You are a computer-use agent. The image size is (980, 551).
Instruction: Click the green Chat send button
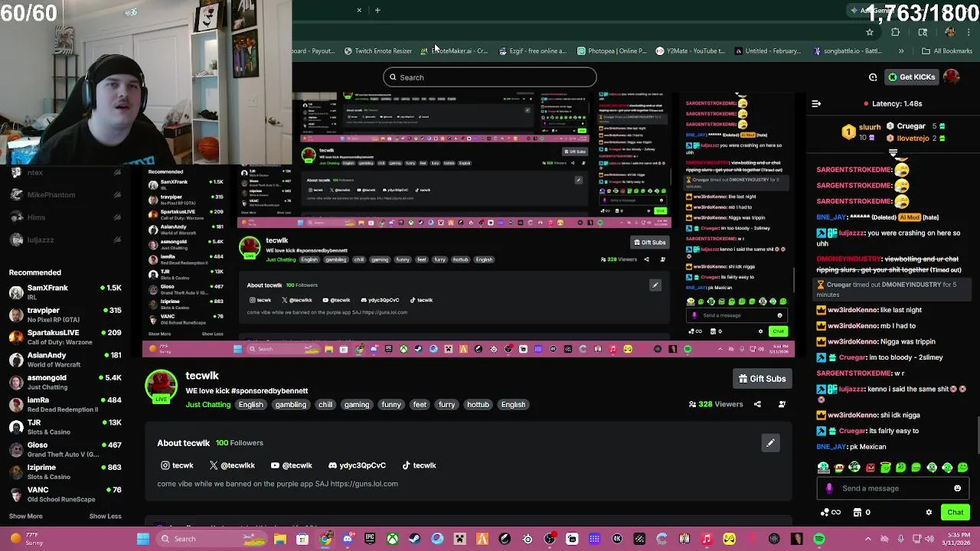[x=955, y=513]
